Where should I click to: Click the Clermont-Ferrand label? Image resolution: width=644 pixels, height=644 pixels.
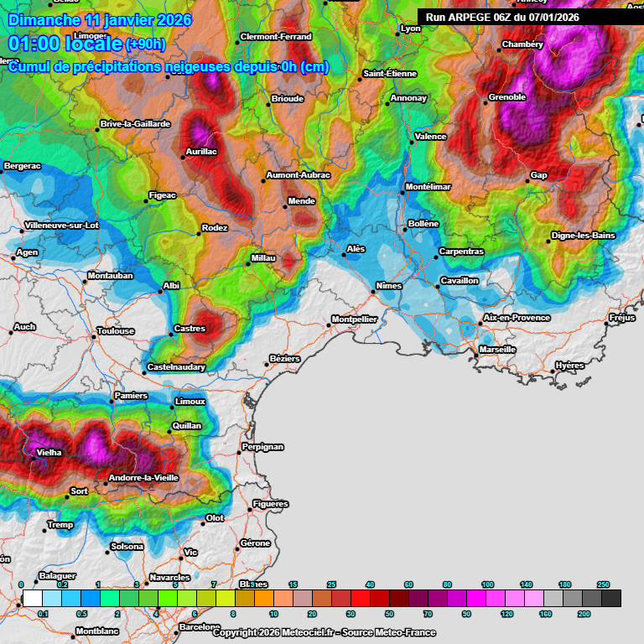(x=275, y=37)
